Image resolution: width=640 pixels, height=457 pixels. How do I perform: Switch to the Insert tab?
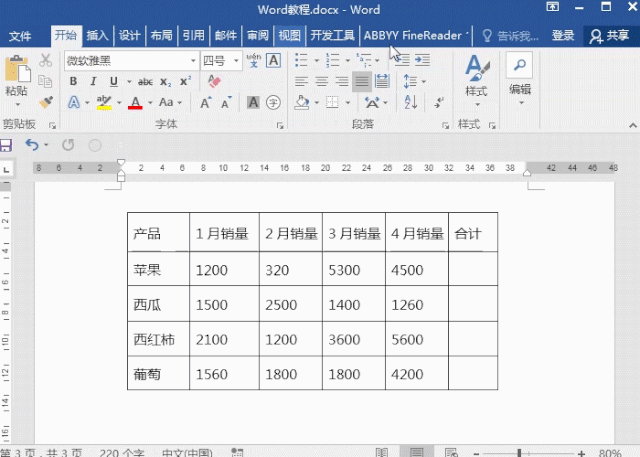point(97,35)
